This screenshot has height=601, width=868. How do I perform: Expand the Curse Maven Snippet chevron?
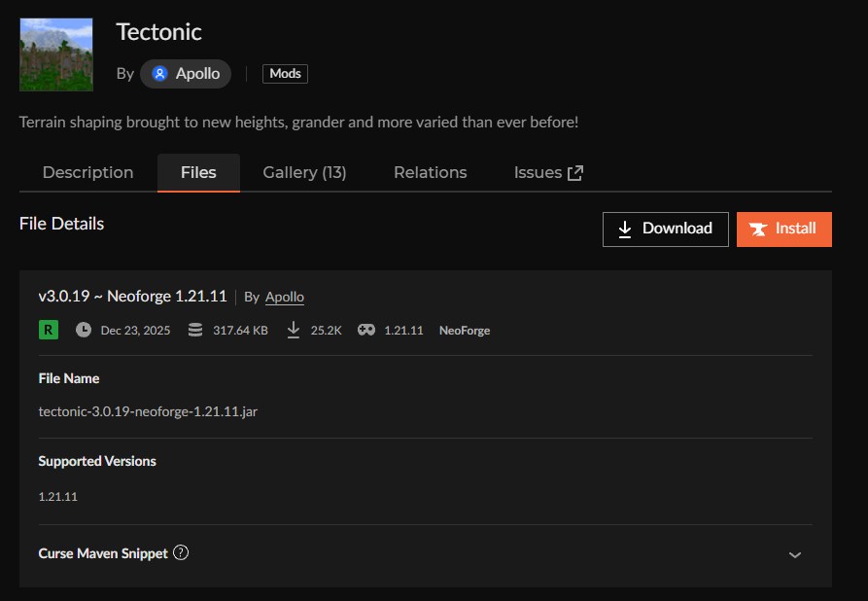tap(794, 554)
